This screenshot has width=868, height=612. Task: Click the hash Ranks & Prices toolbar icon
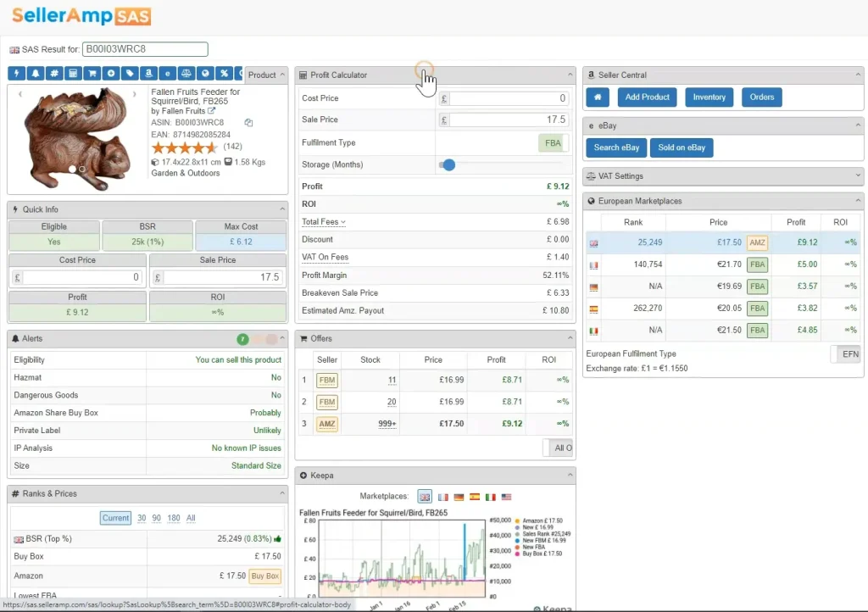(x=54, y=74)
